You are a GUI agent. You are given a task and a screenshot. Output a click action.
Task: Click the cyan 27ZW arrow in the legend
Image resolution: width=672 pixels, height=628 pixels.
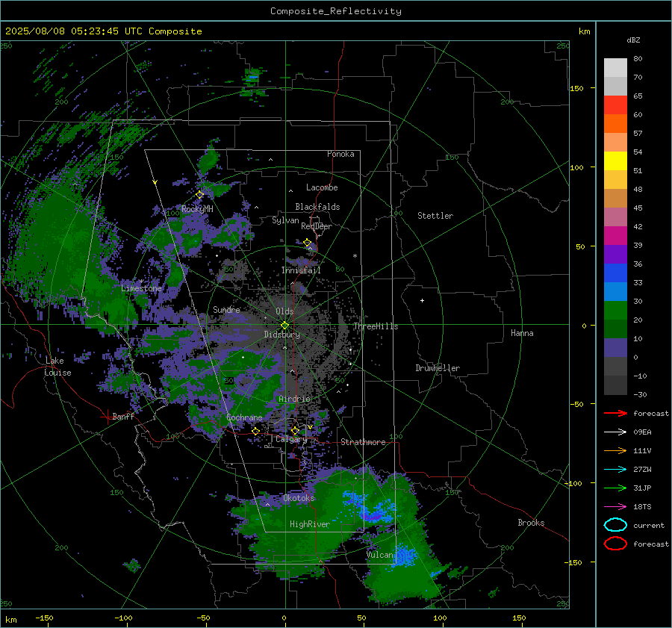[615, 470]
